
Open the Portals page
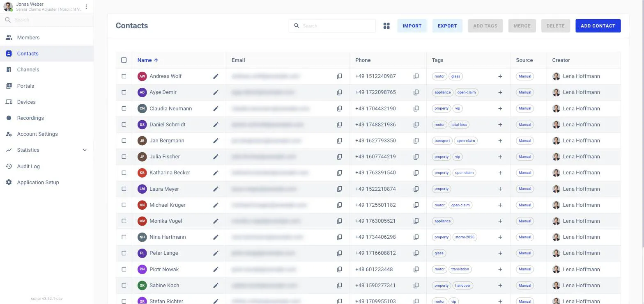click(x=47, y=86)
